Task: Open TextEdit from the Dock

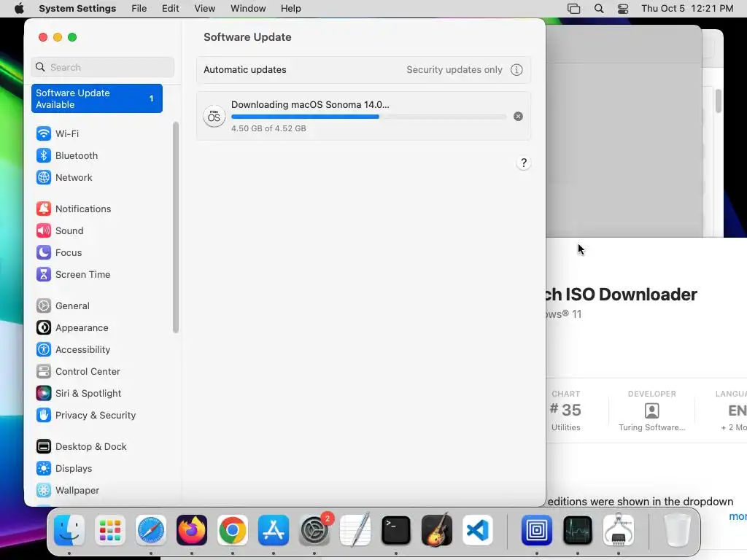Action: pyautogui.click(x=355, y=530)
